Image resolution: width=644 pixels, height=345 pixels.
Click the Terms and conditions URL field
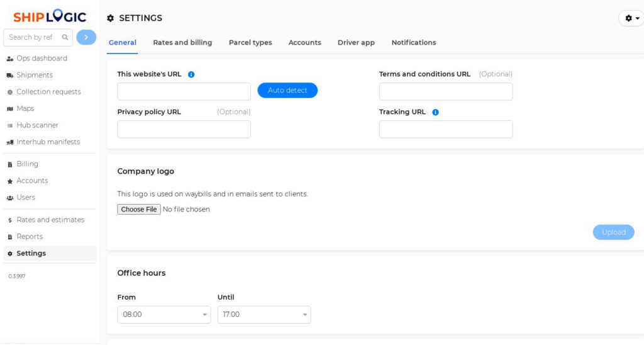tap(446, 91)
